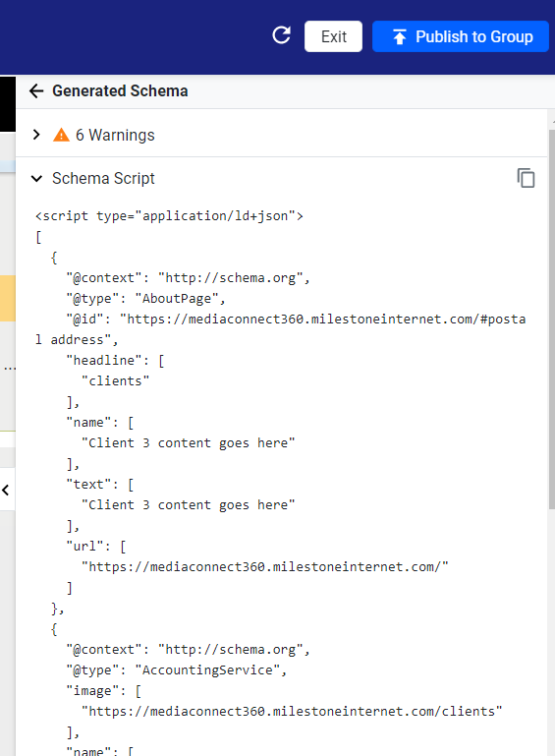Image resolution: width=555 pixels, height=756 pixels.
Task: Click the mediaconnect360 URL under url
Action: pos(264,566)
